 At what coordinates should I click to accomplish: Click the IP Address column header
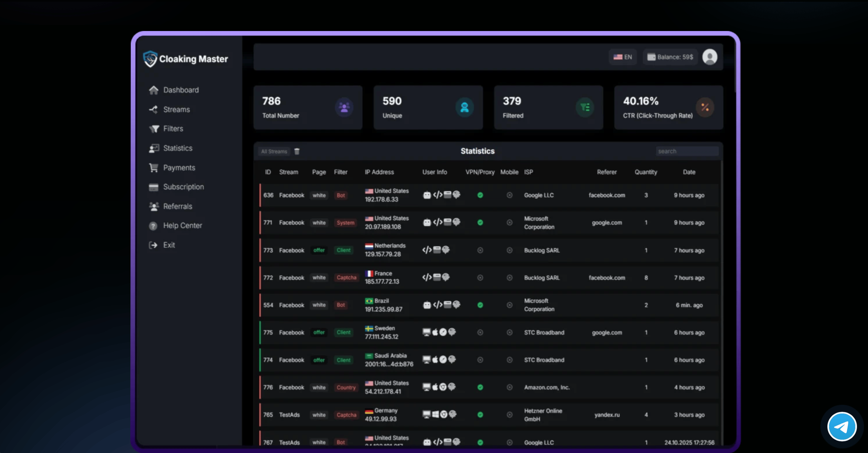pyautogui.click(x=379, y=172)
